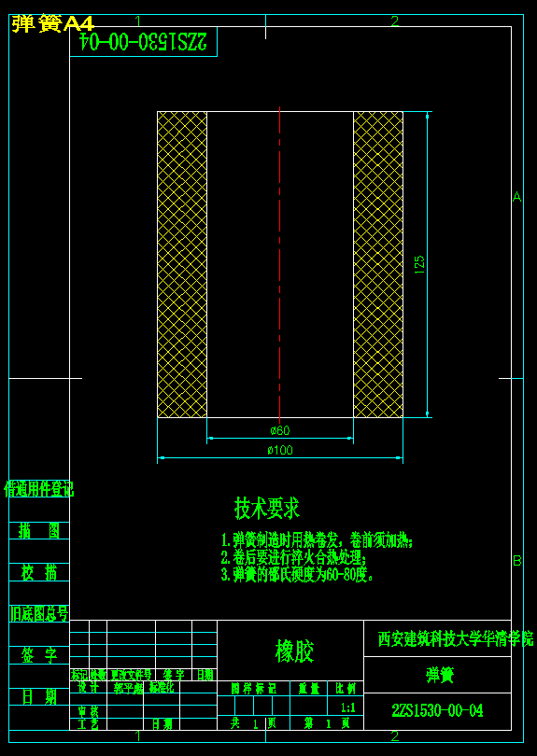
Task: Select the '技术要求' heading
Action: pos(267,508)
